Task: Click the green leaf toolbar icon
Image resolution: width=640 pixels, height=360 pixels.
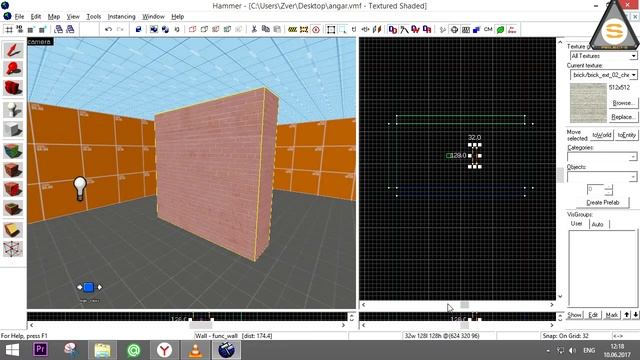Action: click(500, 29)
